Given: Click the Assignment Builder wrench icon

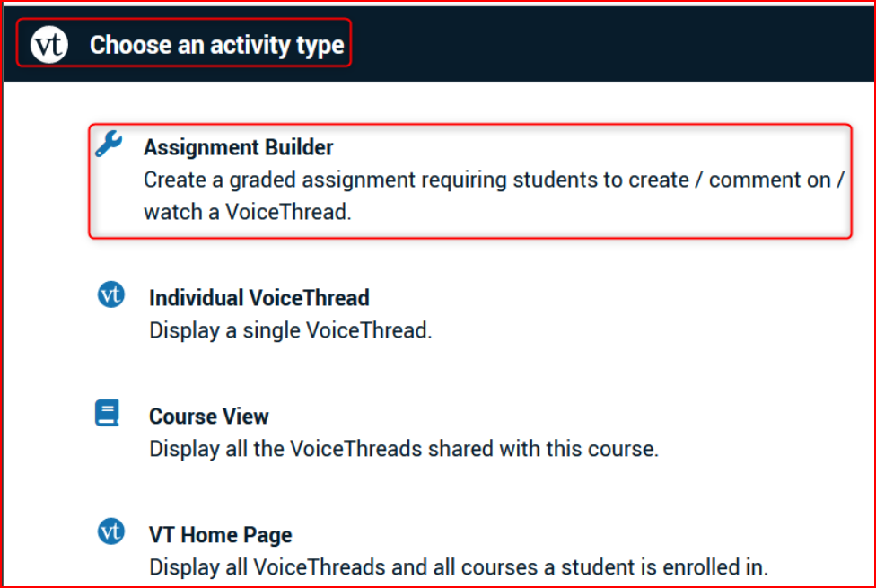Looking at the screenshot, I should (x=109, y=144).
